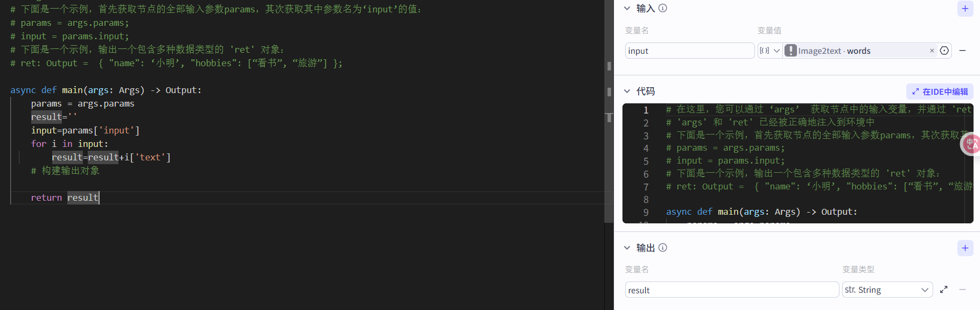Screen dimensions: 980x310
Task: Open the hexagon variable selector icon
Action: (x=944, y=51)
